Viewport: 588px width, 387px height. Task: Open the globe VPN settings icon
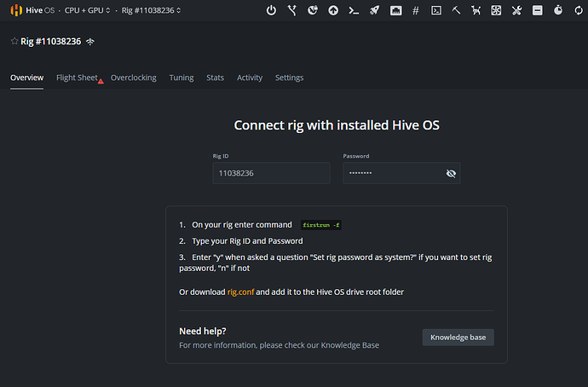pos(313,10)
